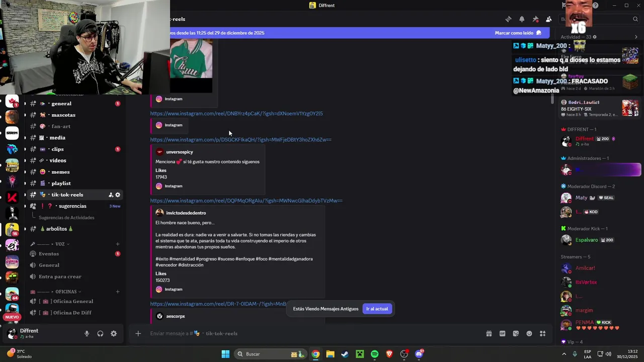The height and width of the screenshot is (362, 644).
Task: Open the apps launcher icon in message bar
Action: point(543,333)
